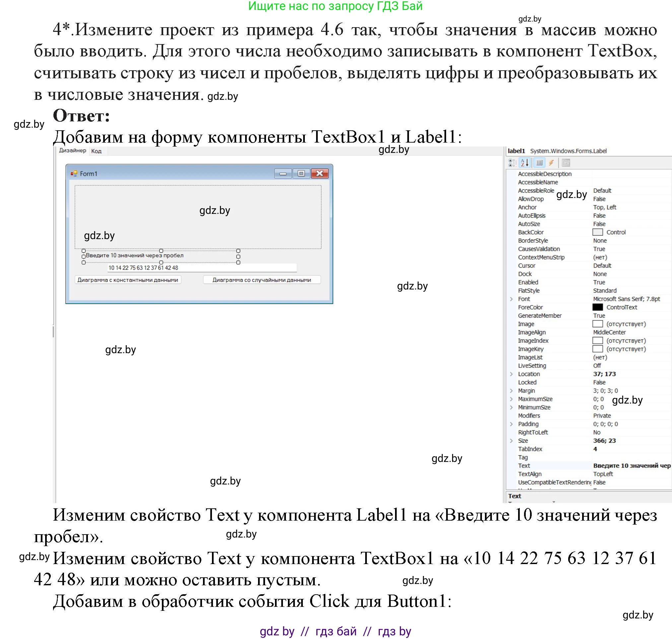Click the Enabled property value True
This screenshot has height=639, width=672.
point(599,283)
